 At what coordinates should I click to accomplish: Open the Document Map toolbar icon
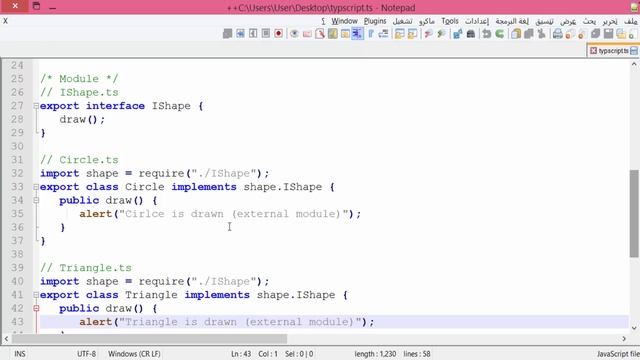(333, 34)
